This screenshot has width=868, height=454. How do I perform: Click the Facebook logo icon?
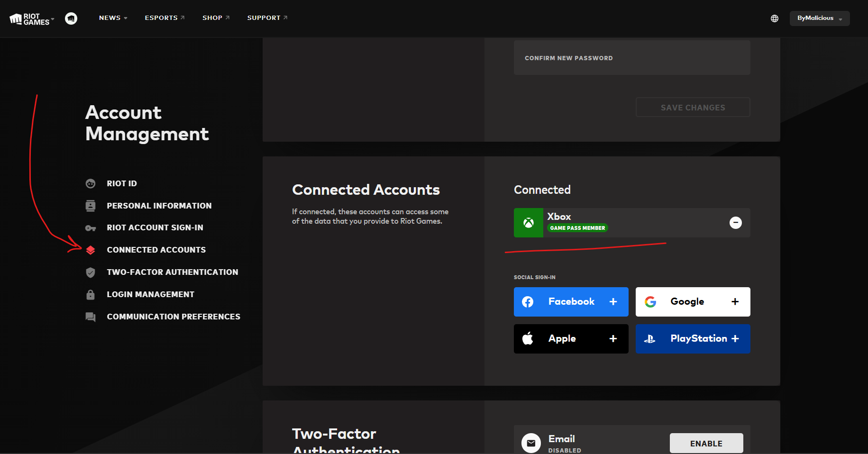pos(528,302)
